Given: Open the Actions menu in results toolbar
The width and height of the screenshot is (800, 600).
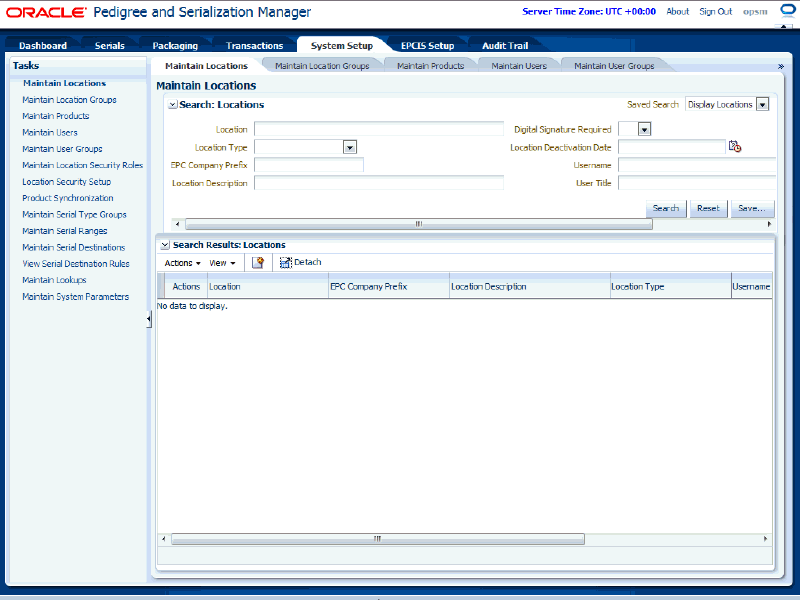Looking at the screenshot, I should (182, 263).
